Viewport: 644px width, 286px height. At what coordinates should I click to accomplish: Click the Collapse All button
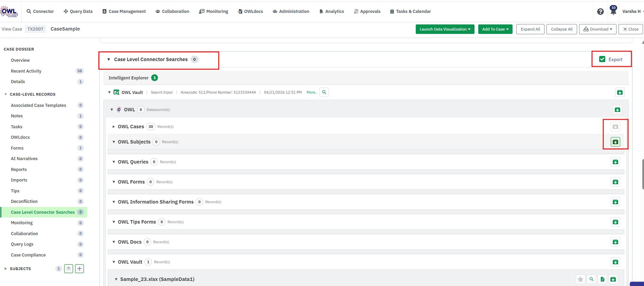point(562,29)
